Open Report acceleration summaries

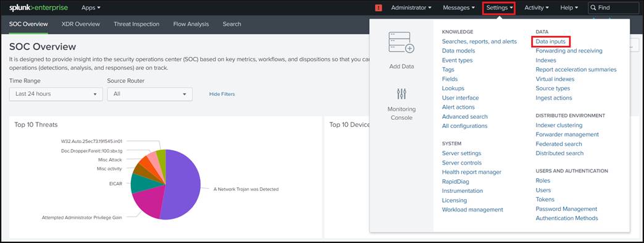pyautogui.click(x=576, y=69)
